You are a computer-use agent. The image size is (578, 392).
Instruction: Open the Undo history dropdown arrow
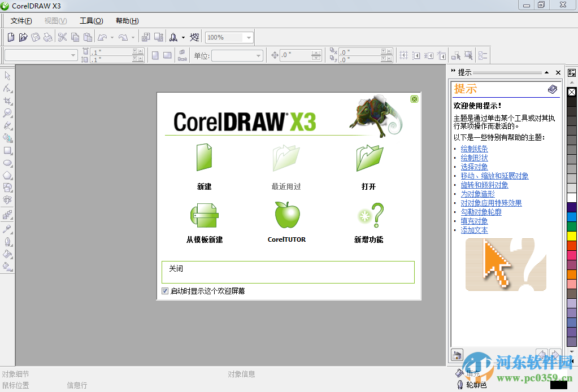coord(112,37)
